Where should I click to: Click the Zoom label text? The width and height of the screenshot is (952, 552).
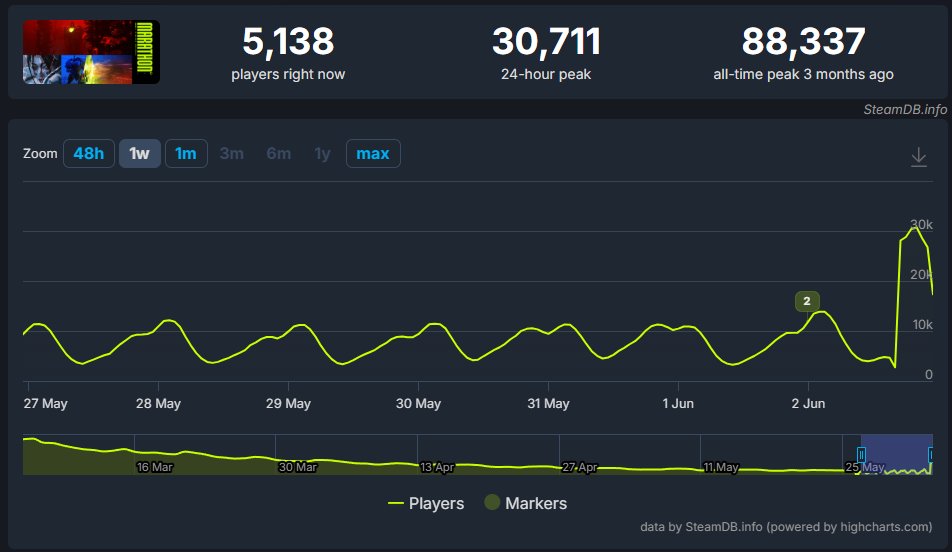point(40,154)
